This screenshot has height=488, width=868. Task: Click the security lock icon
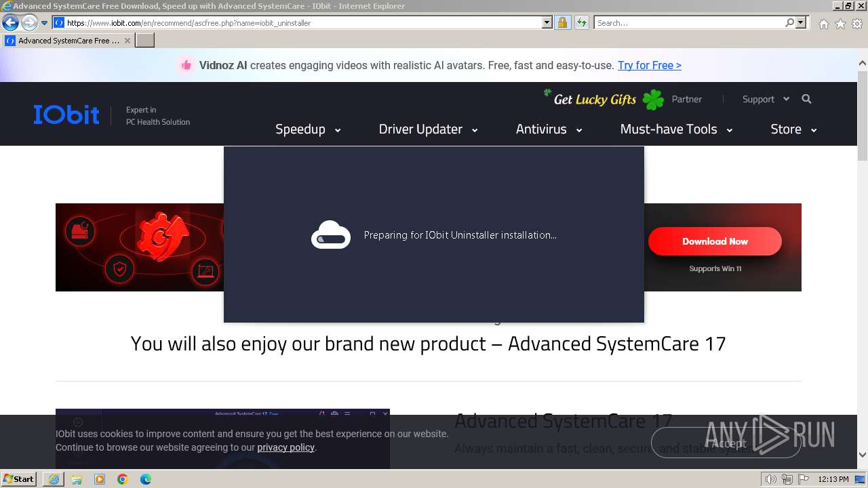point(562,23)
